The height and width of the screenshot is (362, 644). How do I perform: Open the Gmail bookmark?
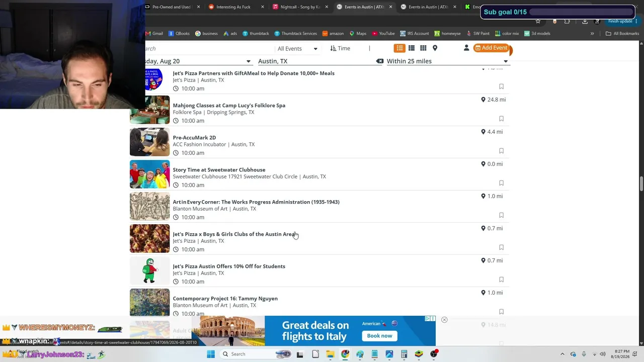(x=154, y=34)
